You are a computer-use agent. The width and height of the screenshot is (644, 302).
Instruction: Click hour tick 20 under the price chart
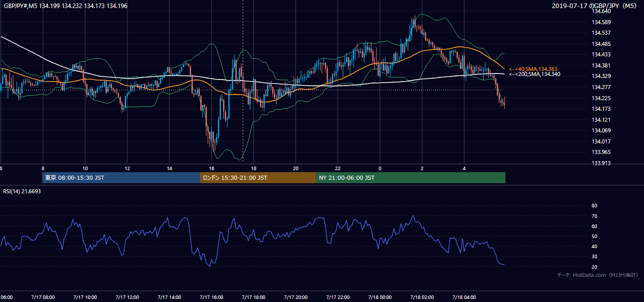point(296,168)
